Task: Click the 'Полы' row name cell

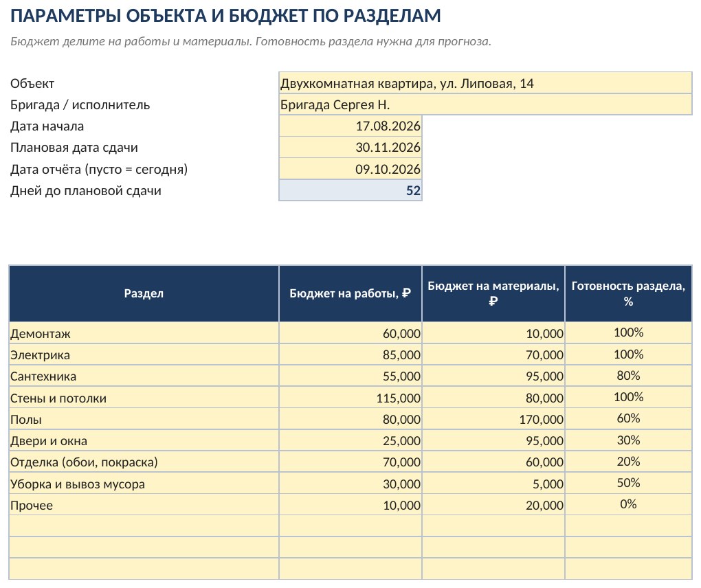Action: [144, 419]
